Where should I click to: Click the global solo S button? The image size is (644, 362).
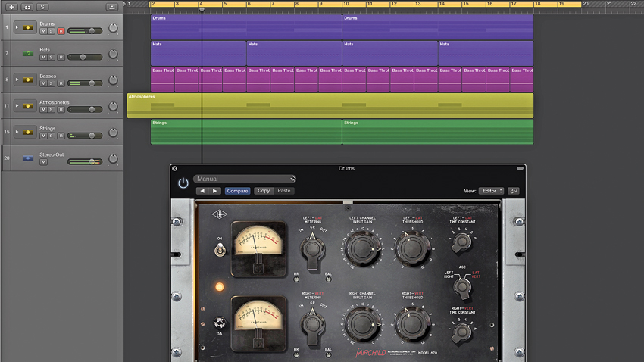[x=42, y=7]
